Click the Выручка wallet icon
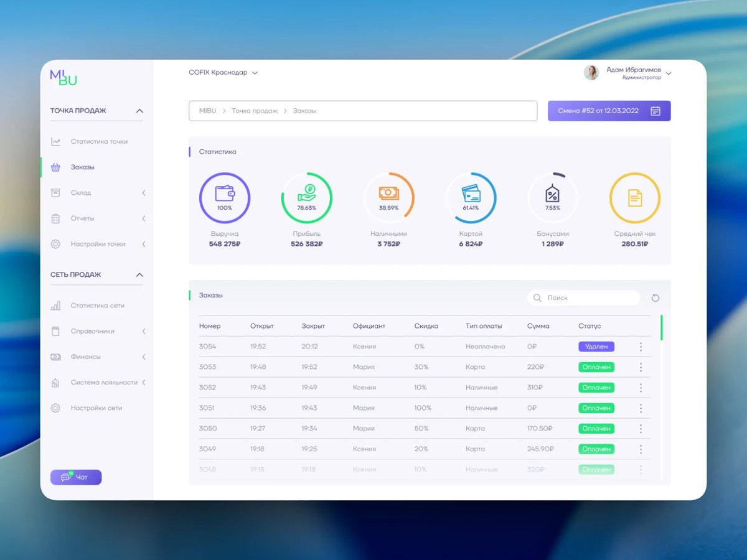 [x=224, y=194]
